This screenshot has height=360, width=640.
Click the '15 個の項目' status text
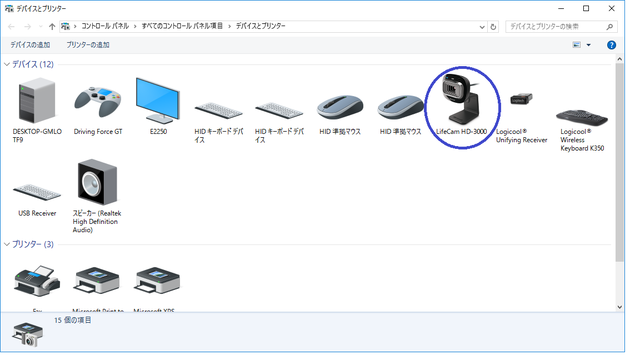click(73, 320)
